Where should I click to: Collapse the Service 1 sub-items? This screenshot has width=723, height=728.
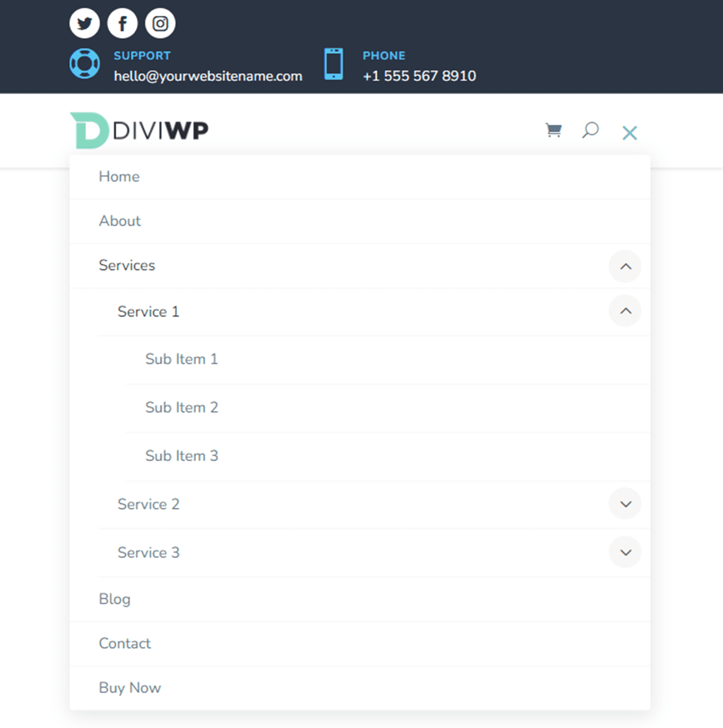pos(625,311)
